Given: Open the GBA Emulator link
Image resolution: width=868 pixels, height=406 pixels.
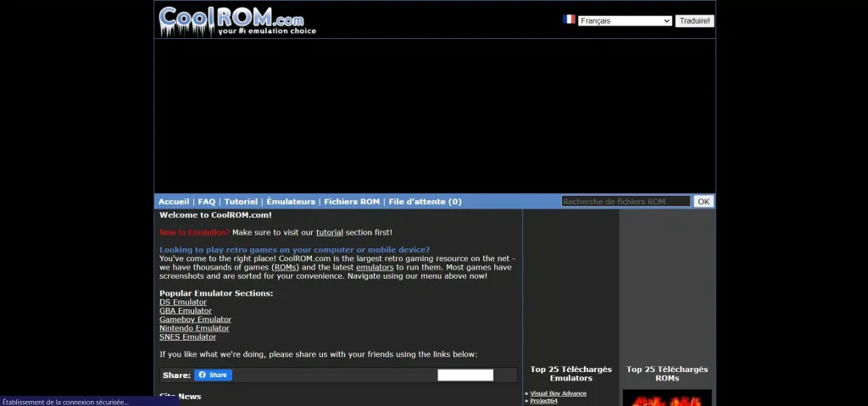Looking at the screenshot, I should tap(186, 311).
